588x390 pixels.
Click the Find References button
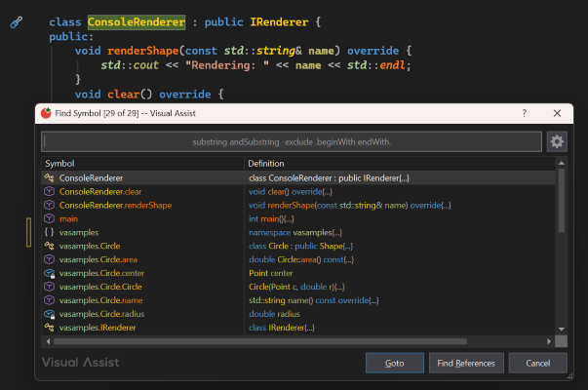466,363
